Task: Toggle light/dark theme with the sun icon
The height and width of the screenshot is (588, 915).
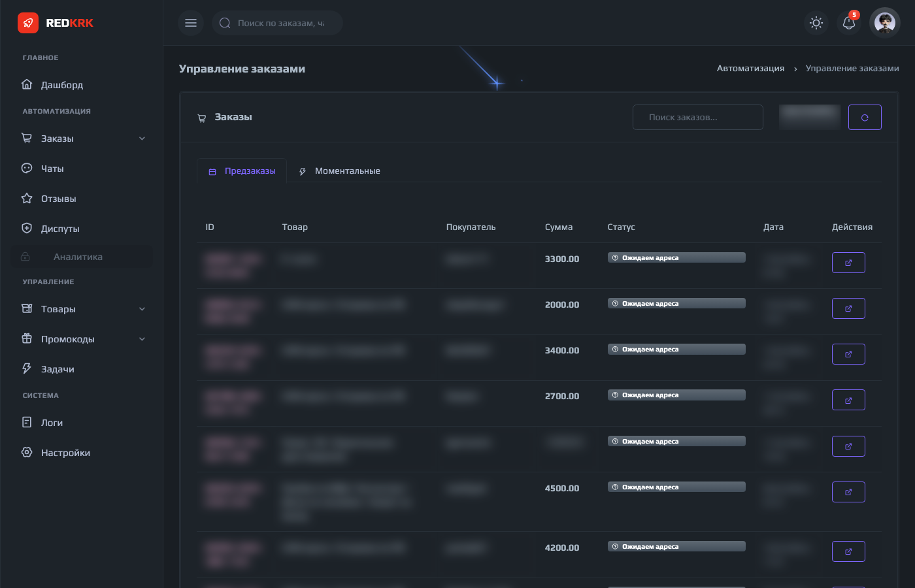Action: click(816, 23)
